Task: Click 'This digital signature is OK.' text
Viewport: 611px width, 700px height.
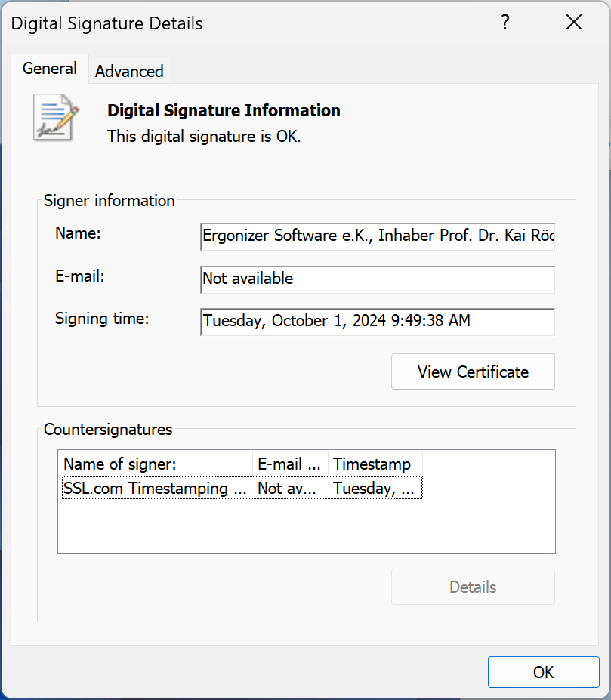Action: (x=204, y=137)
